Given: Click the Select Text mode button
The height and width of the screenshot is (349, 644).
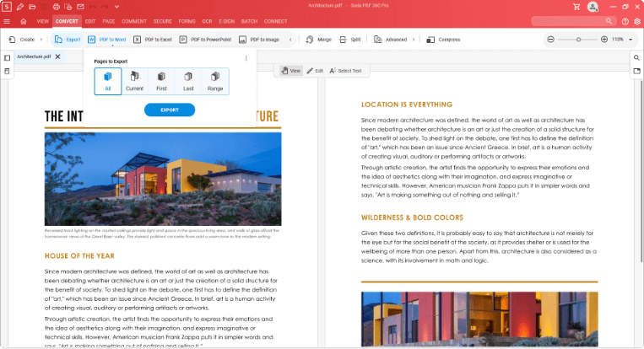Looking at the screenshot, I should coord(344,71).
